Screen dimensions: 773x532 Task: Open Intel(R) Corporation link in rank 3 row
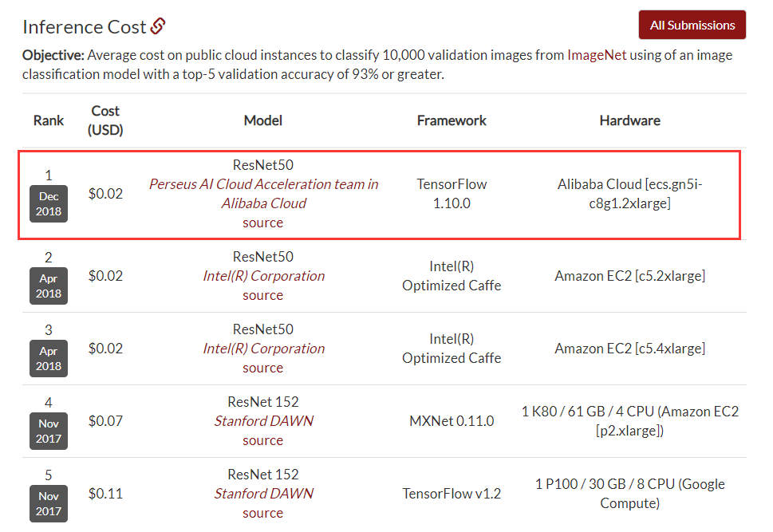coord(264,349)
